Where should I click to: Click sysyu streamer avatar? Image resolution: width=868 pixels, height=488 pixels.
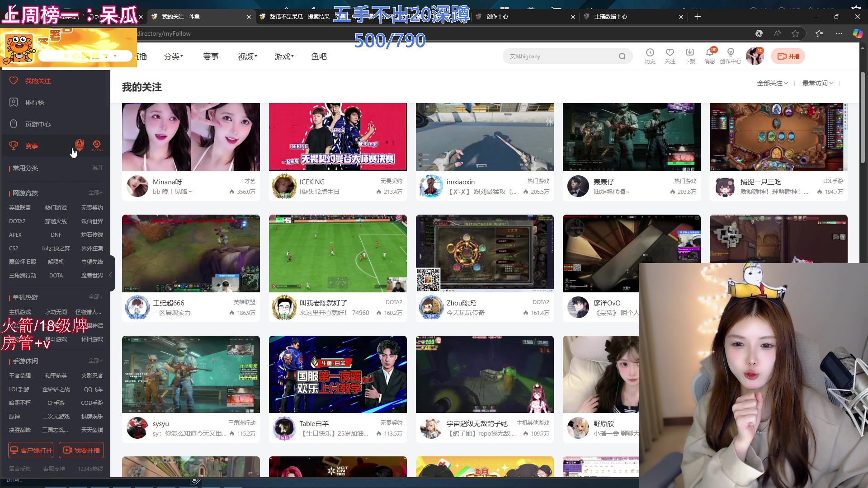137,428
